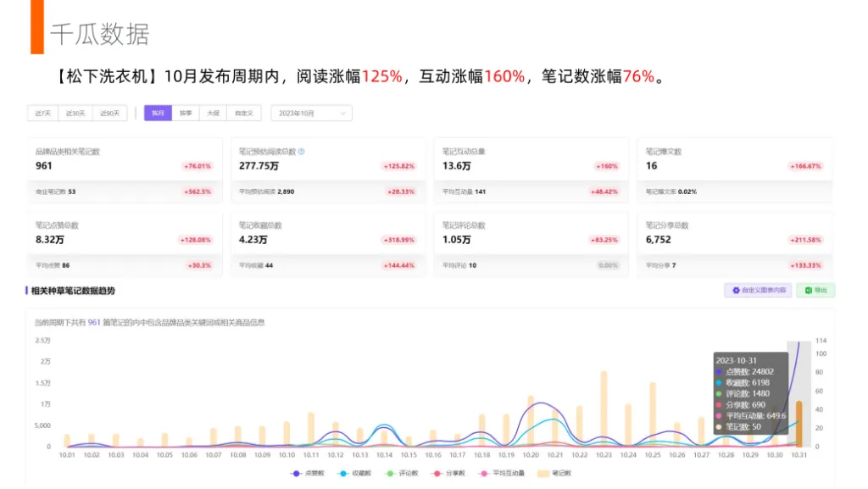Switch to 近90天 time range
Screen dimensions: 868x489
point(109,114)
